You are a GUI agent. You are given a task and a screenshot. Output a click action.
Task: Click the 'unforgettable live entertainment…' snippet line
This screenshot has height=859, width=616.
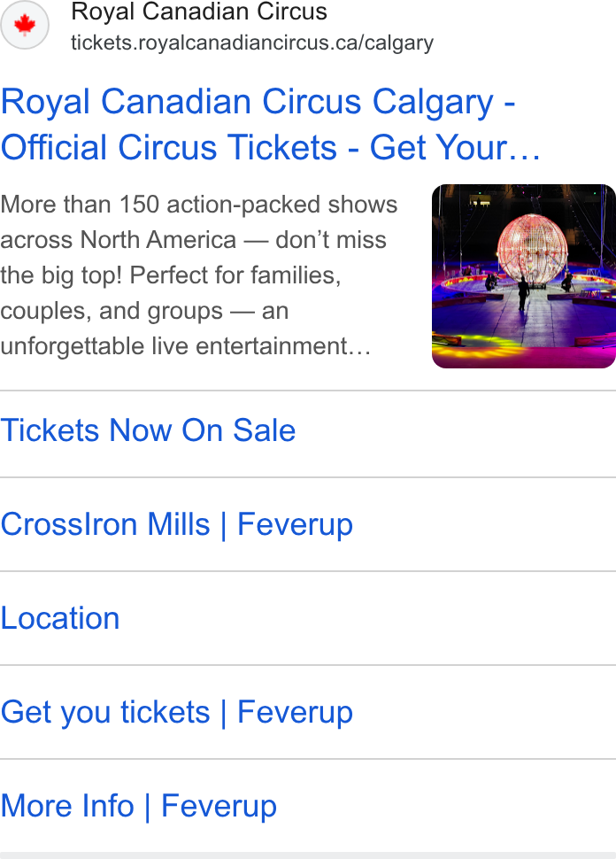[x=186, y=346]
